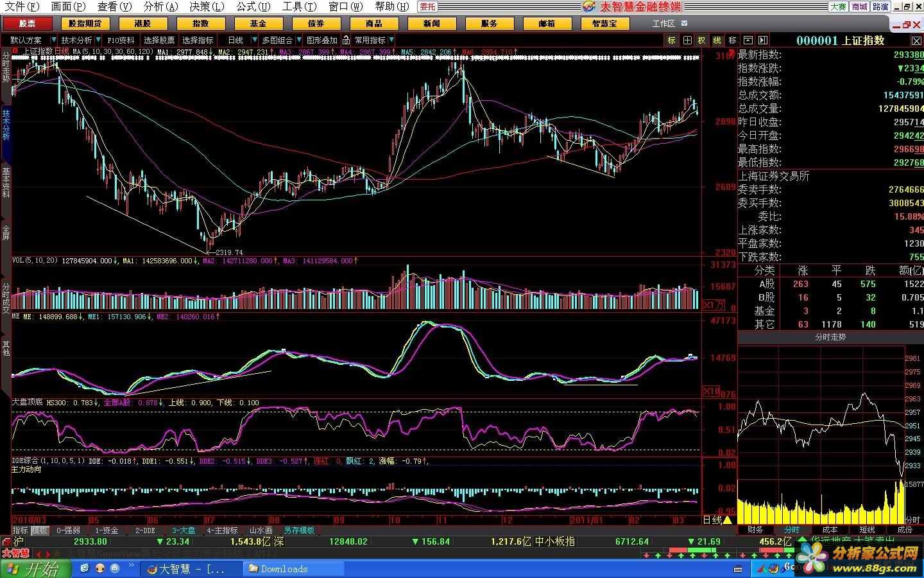Select the 股指期货 main tab

(x=85, y=23)
